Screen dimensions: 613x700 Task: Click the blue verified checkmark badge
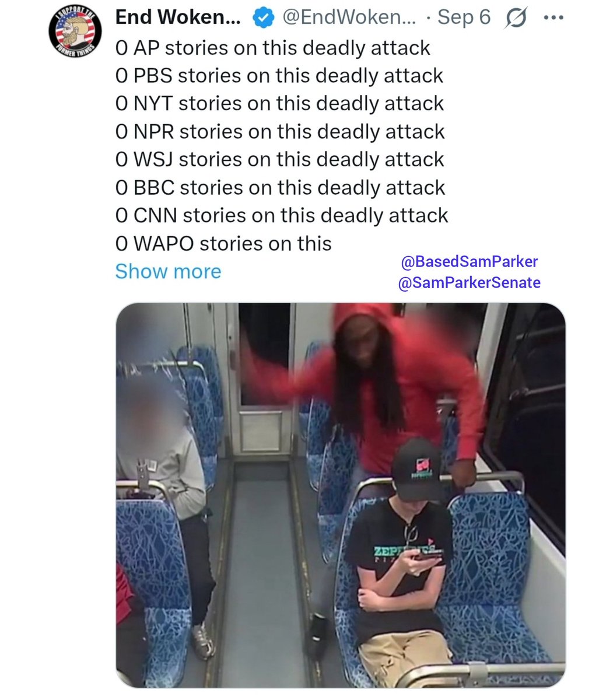pos(263,18)
